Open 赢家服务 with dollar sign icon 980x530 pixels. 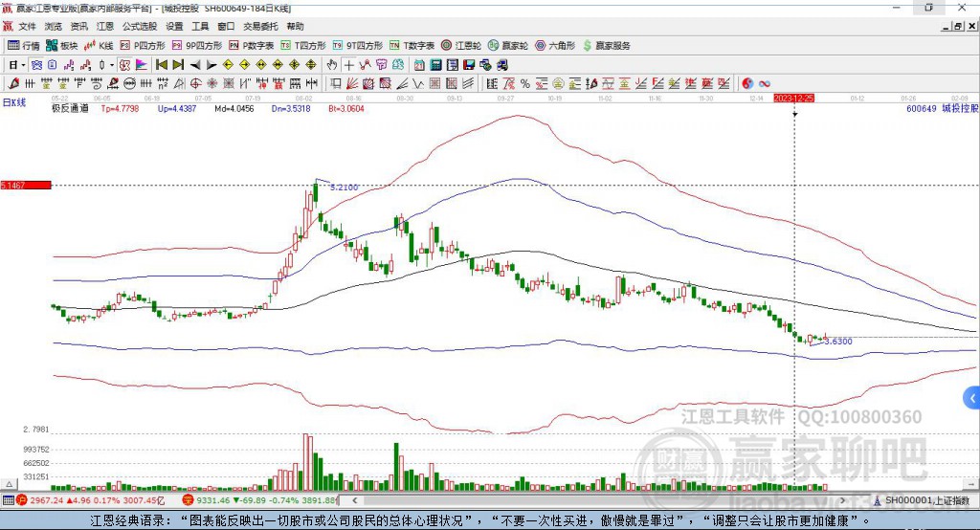[x=607, y=45]
